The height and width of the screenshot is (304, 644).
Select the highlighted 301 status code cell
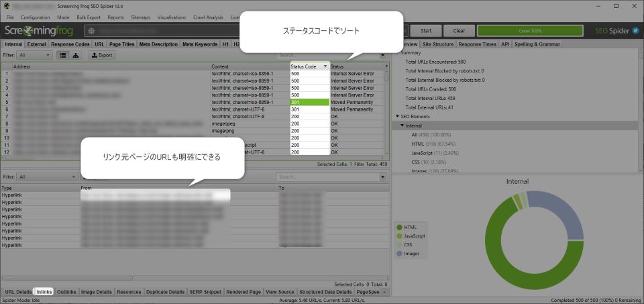click(310, 102)
